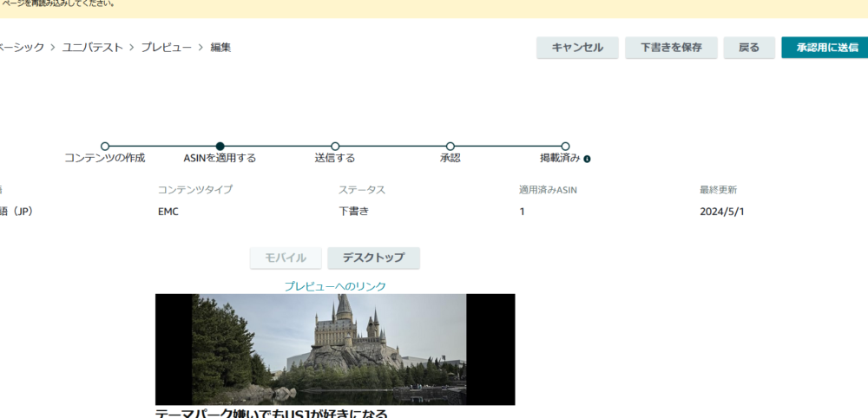Click the テーマパーク嫌いでも headline text
Screen dimensions: 868x418
click(272, 413)
